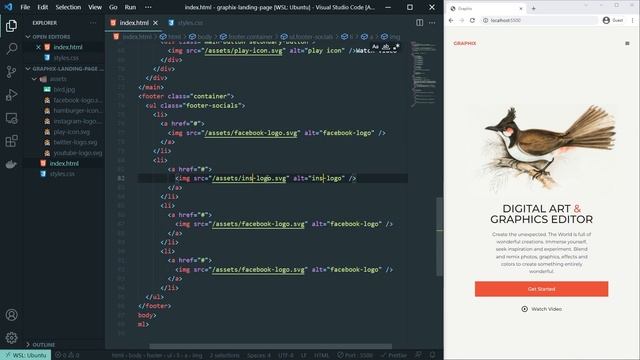Click the body breadcrumb dropdown

tap(201, 37)
